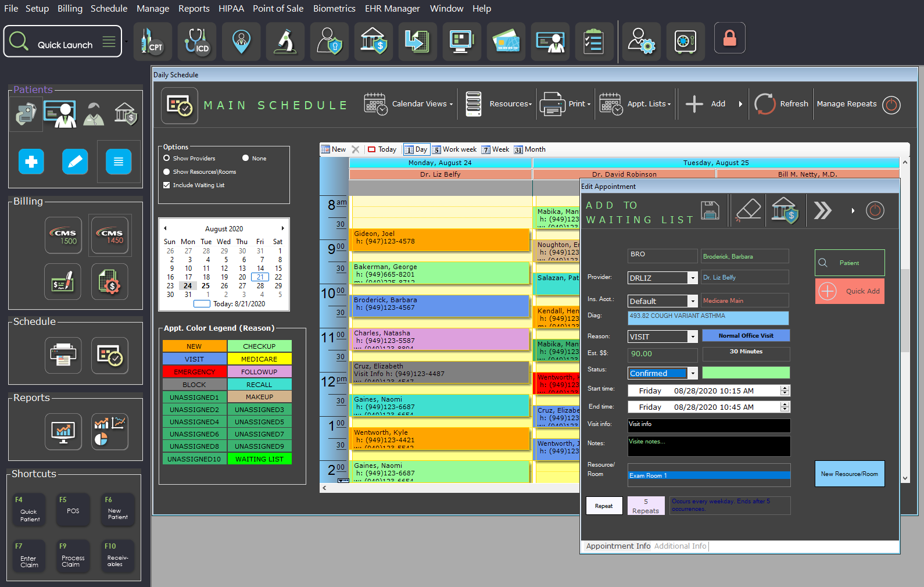The height and width of the screenshot is (587, 924).
Task: Click the location pin toolbar icon
Action: (241, 41)
